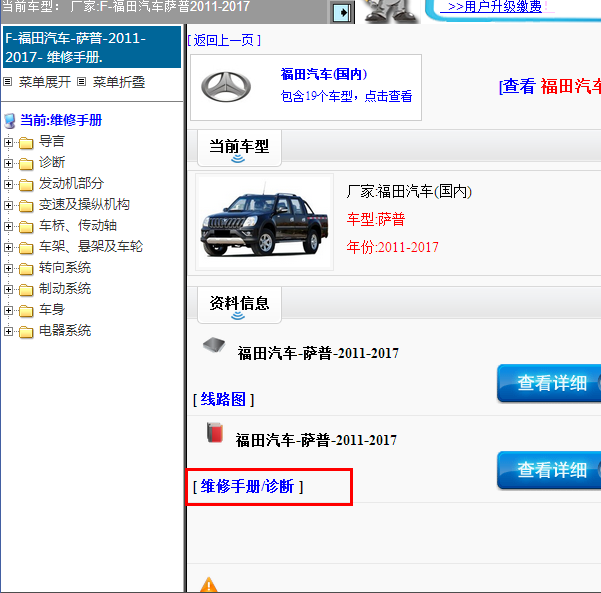Click the 车身 folder icon
601x593 pixels.
click(26, 311)
